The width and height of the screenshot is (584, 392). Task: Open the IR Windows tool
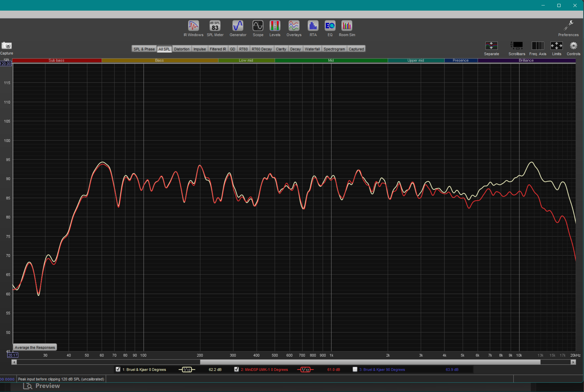pyautogui.click(x=193, y=28)
